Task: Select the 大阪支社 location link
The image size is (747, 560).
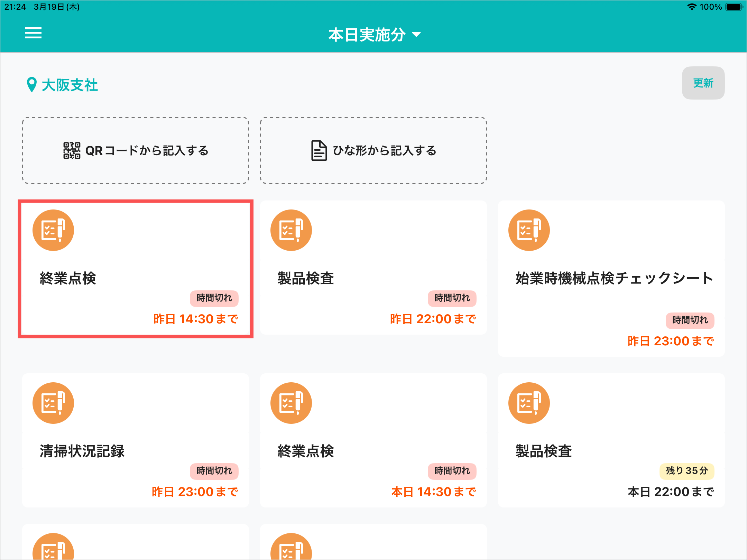Action: pyautogui.click(x=70, y=85)
